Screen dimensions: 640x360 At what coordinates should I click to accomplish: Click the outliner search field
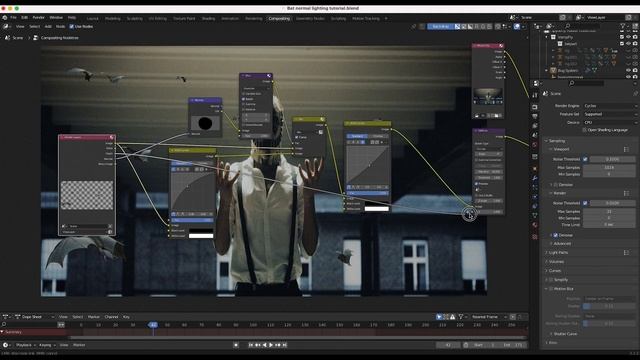coord(584,26)
